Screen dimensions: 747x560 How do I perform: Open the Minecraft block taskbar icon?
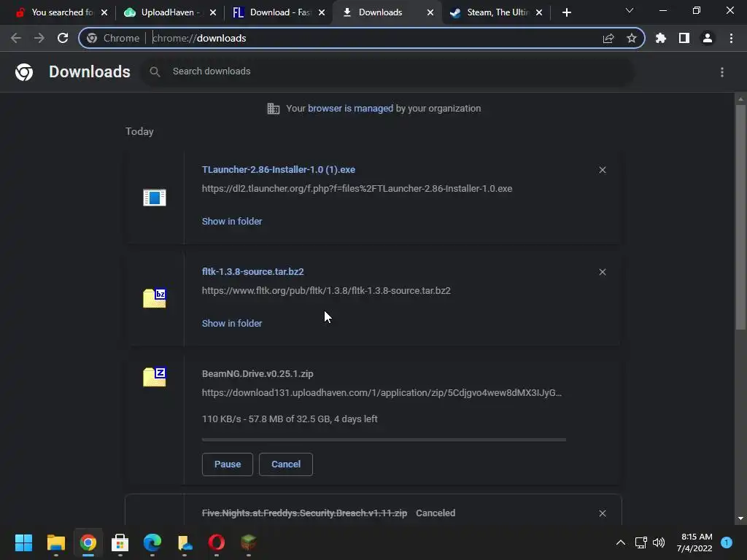pyautogui.click(x=248, y=542)
